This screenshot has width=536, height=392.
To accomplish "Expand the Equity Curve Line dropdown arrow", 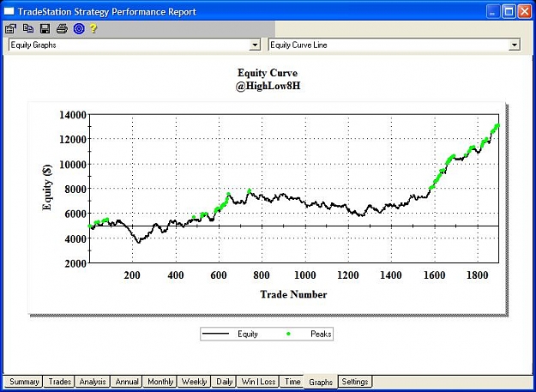I will coord(514,45).
